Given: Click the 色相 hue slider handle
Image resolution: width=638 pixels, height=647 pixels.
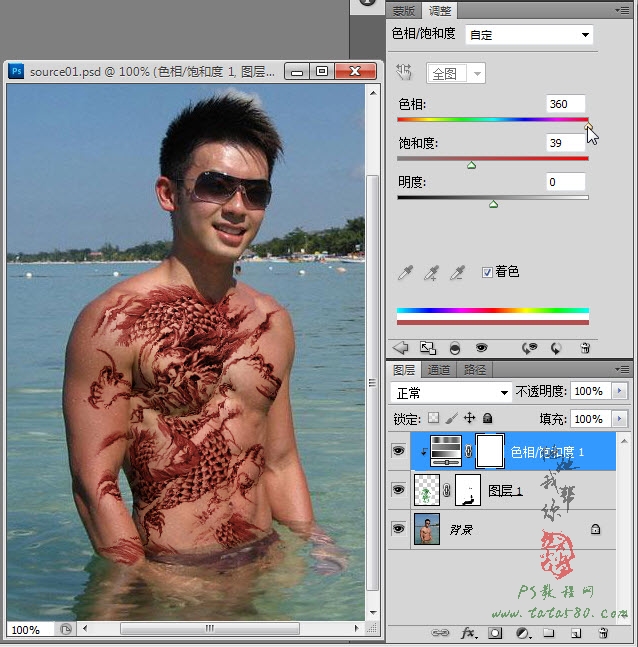Looking at the screenshot, I should (x=588, y=126).
